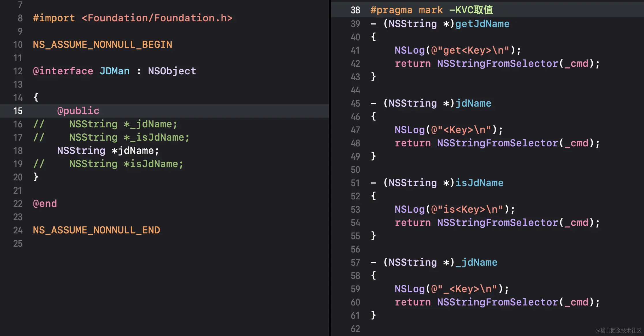Click NSObject in the interface declaration
644x336 pixels.
172,71
